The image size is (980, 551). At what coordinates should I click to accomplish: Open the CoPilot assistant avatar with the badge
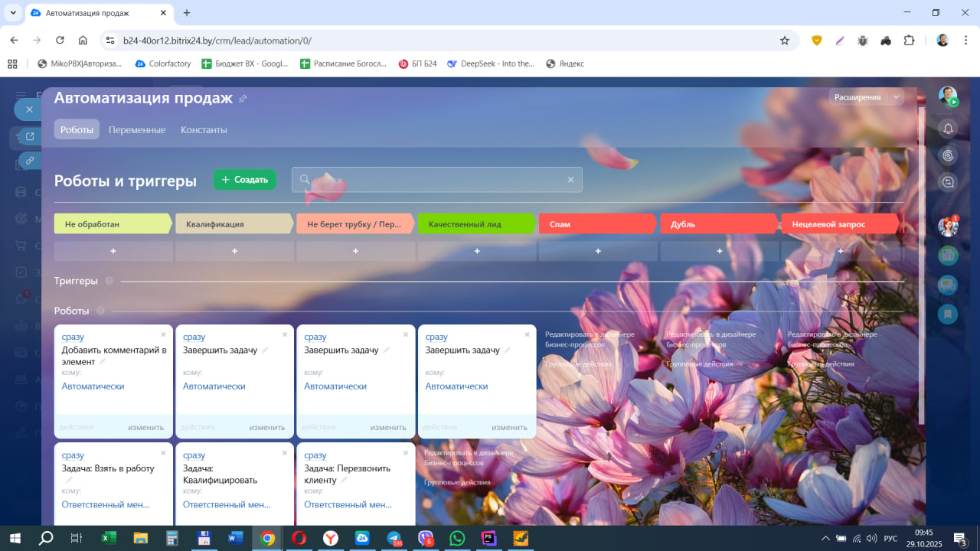[x=948, y=227]
